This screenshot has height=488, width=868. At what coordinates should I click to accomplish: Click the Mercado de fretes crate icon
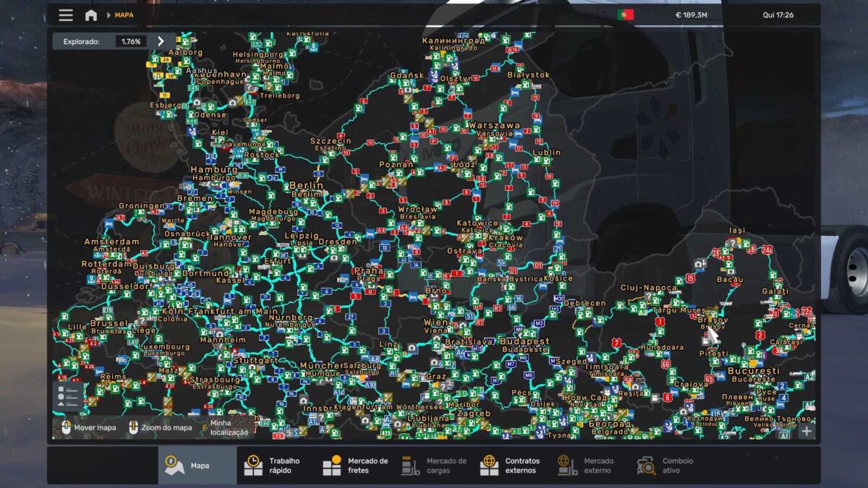pos(332,465)
